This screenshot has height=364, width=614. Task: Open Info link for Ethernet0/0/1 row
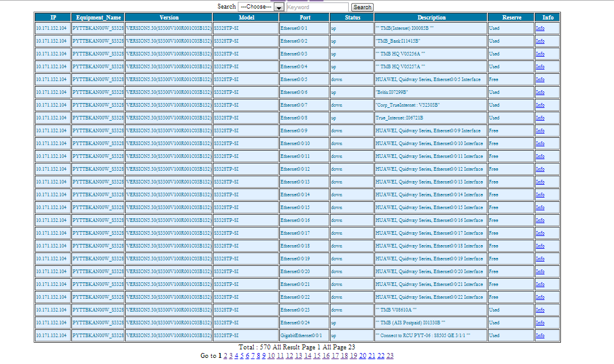(x=540, y=28)
